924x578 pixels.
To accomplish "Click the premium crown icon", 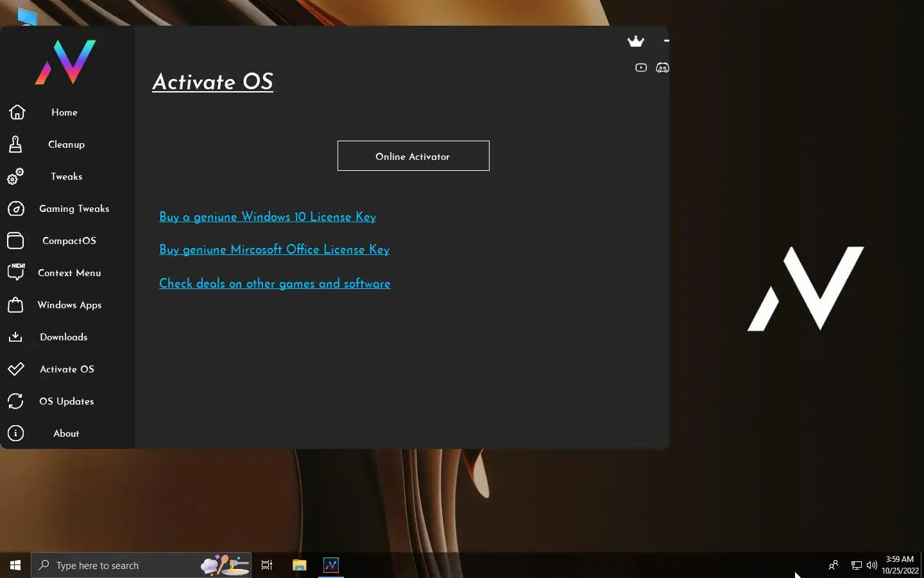I will [x=635, y=42].
